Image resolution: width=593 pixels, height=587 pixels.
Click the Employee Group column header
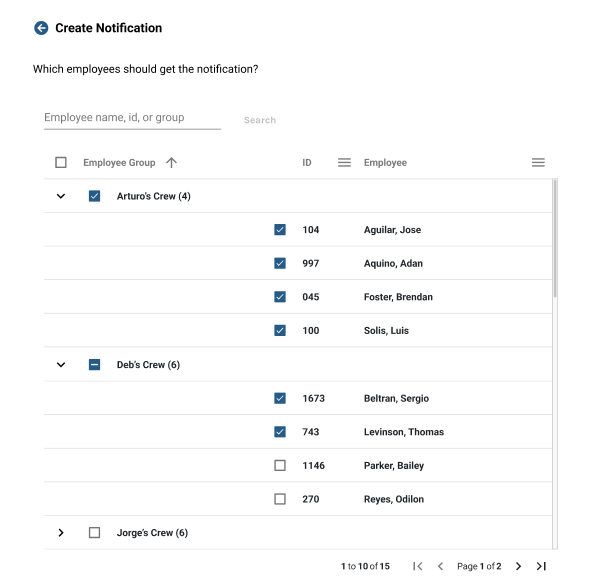[119, 163]
